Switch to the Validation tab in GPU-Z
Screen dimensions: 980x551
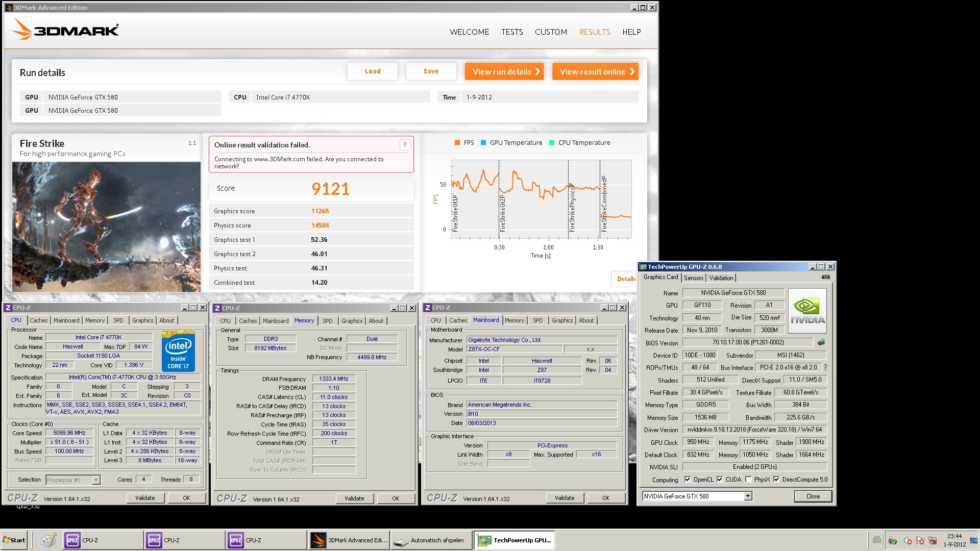pyautogui.click(x=721, y=278)
